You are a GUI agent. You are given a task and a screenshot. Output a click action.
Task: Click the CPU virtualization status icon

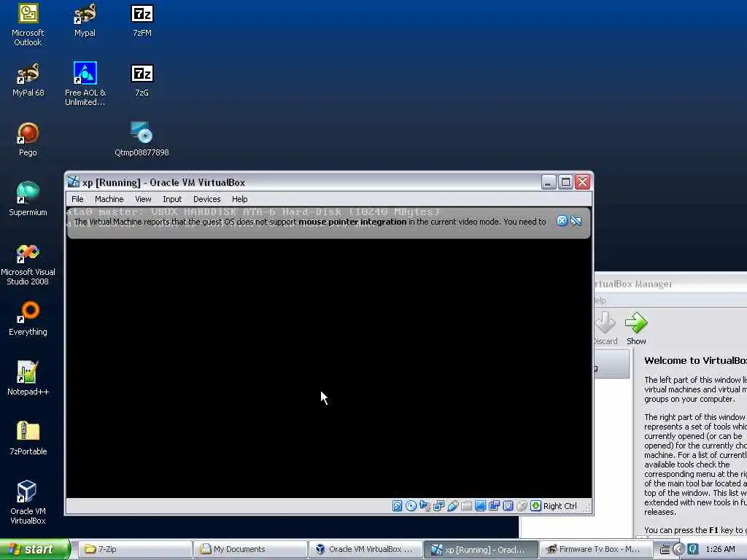tap(508, 506)
